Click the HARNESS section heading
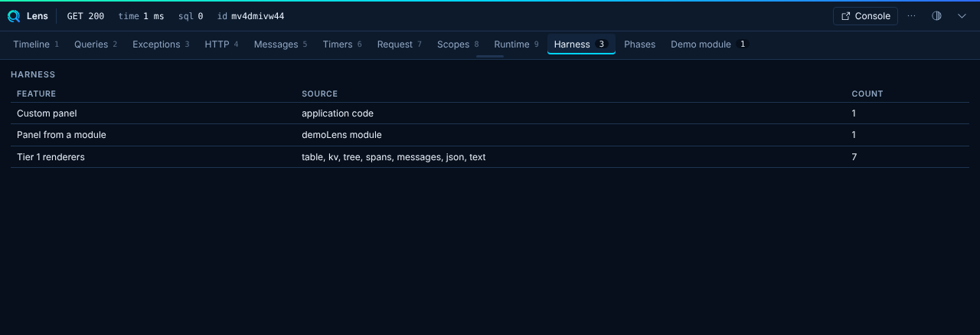Screen dimensions: 980x335 (33, 74)
